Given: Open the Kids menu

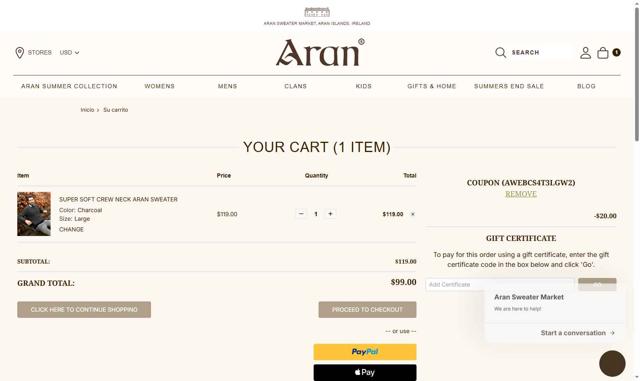Looking at the screenshot, I should (x=364, y=86).
